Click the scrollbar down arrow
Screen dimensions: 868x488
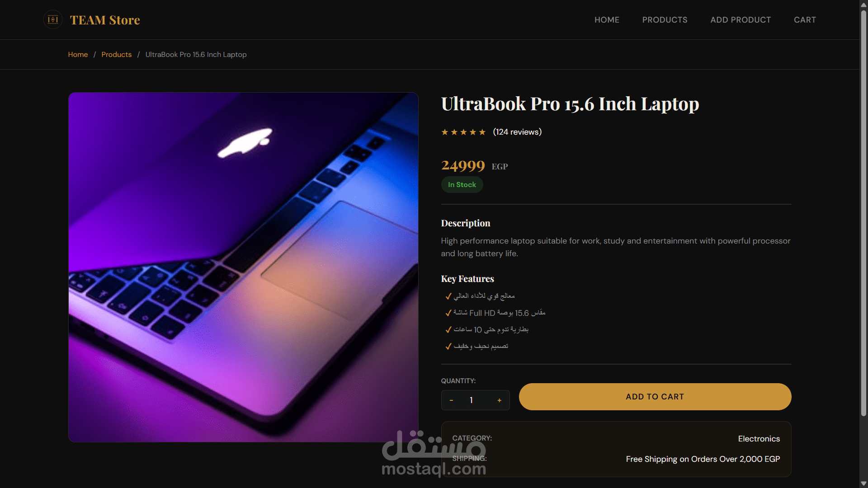863,483
